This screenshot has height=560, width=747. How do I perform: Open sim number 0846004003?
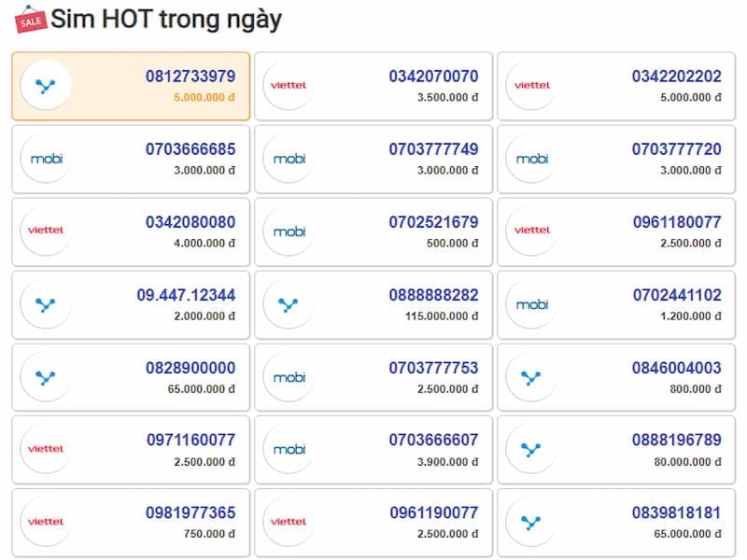pyautogui.click(x=676, y=368)
